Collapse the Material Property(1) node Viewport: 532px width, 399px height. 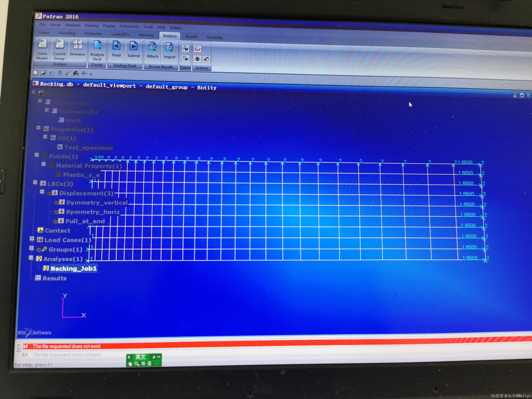coord(44,164)
